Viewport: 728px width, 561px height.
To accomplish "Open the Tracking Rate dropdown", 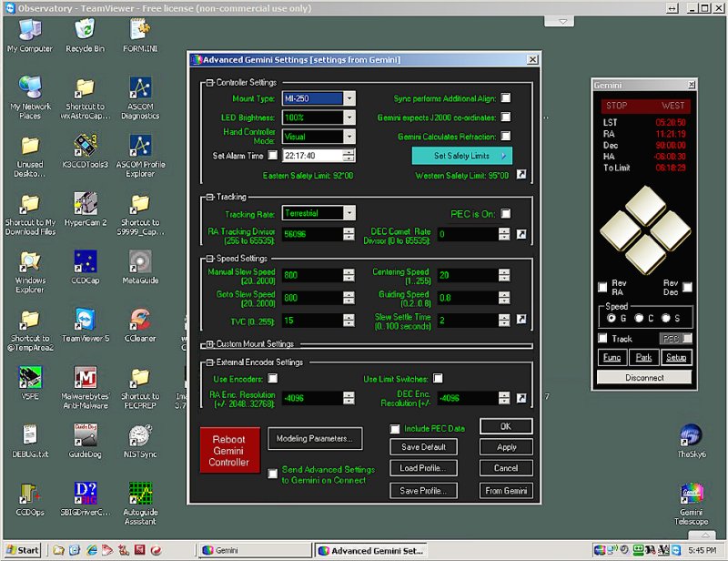I will pos(349,213).
